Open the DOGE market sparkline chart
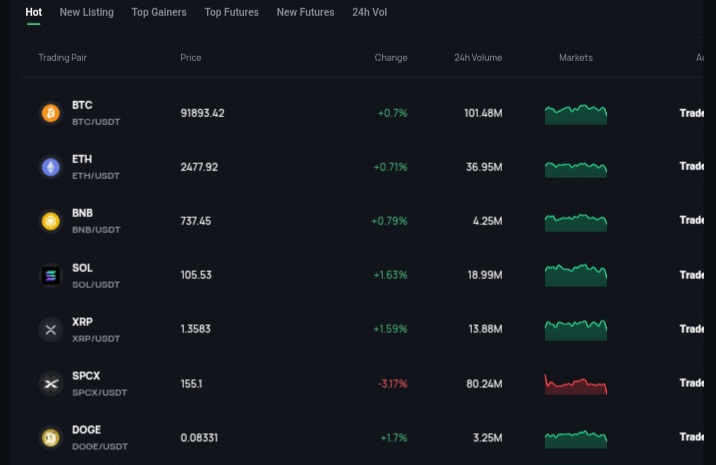 (576, 439)
